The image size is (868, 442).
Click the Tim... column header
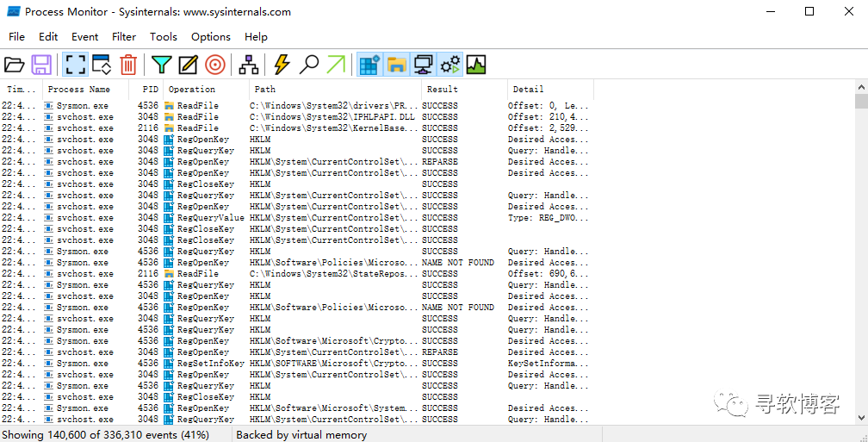pyautogui.click(x=21, y=90)
